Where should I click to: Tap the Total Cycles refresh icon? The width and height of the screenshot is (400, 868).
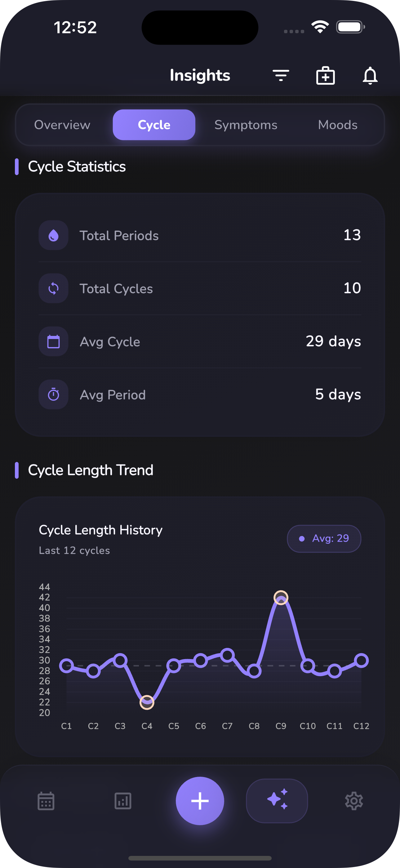(x=54, y=288)
